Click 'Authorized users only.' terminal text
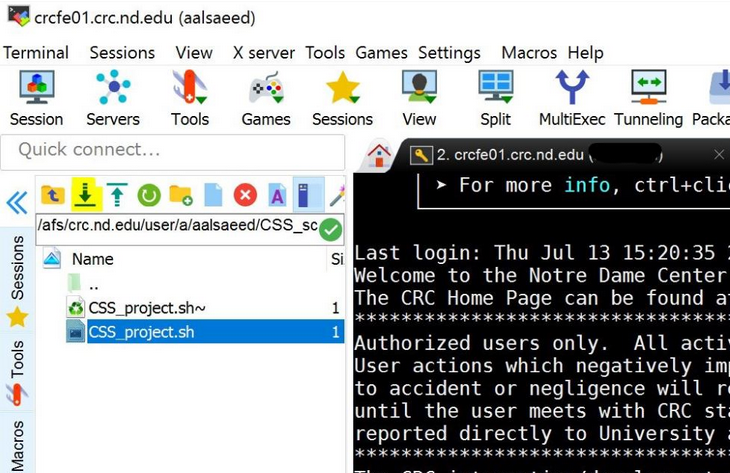Image resolution: width=730 pixels, height=473 pixels. pos(481,343)
